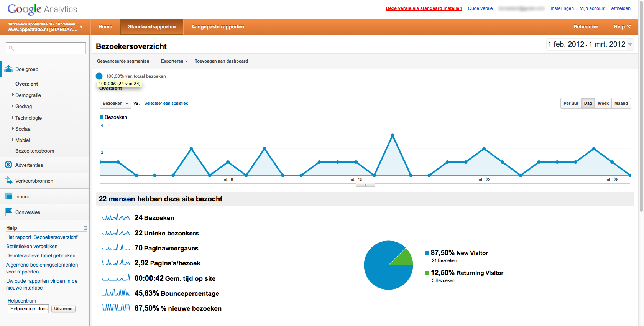The width and height of the screenshot is (644, 326).
Task: Open the Exporteren dropdown
Action: pos(174,61)
